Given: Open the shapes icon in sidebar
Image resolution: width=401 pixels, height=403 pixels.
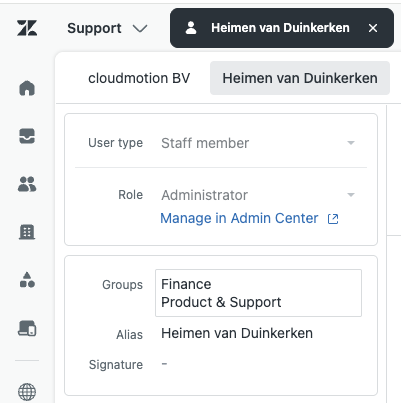Looking at the screenshot, I should pyautogui.click(x=27, y=280).
